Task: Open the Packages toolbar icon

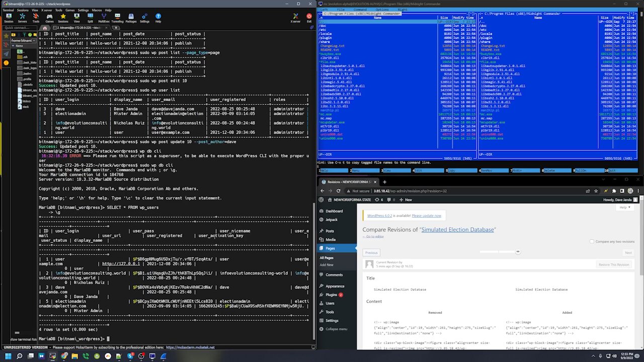Action: point(131,18)
